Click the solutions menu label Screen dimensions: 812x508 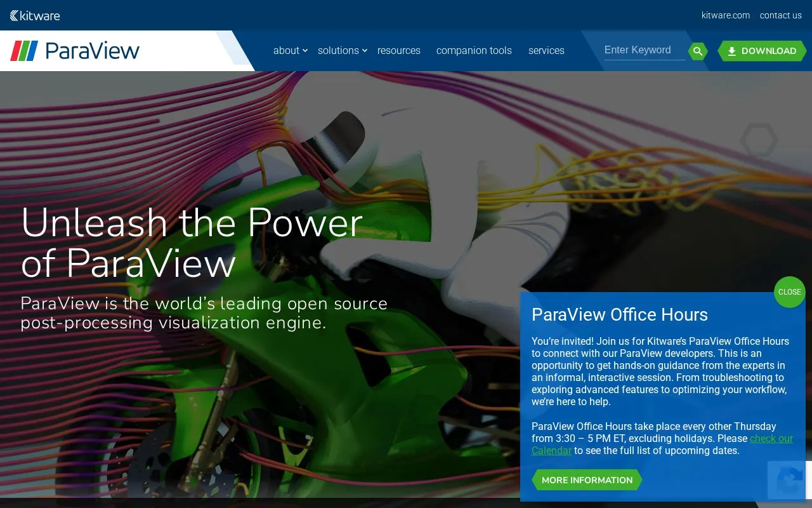[x=338, y=50]
